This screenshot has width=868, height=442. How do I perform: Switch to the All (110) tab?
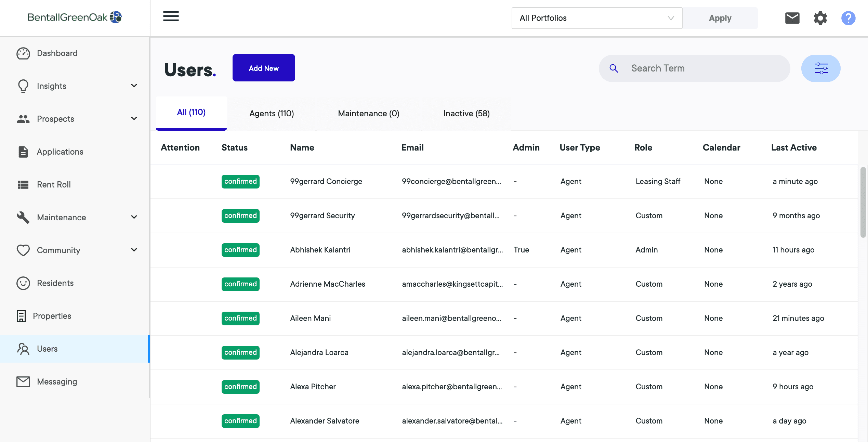[x=191, y=113]
